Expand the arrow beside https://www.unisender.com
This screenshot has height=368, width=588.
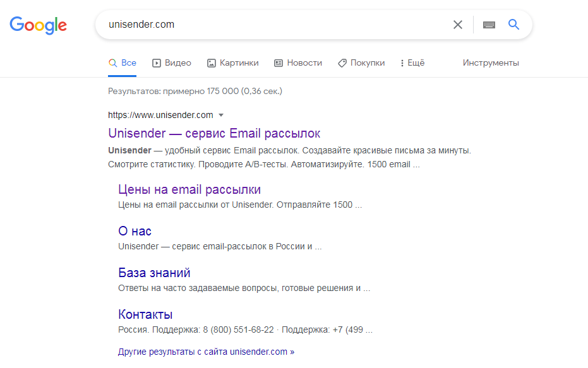[221, 115]
